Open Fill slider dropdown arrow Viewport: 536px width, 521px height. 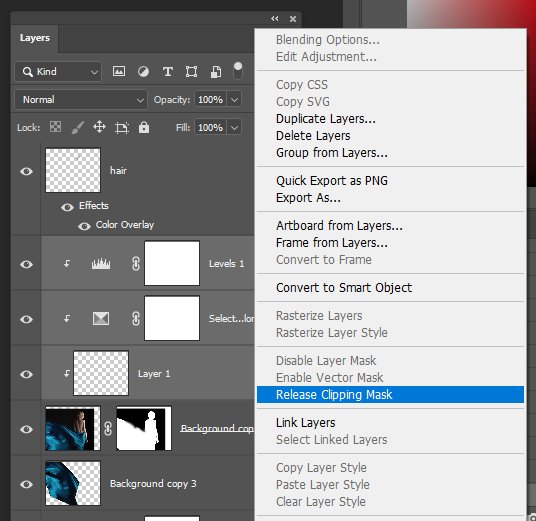pos(234,128)
